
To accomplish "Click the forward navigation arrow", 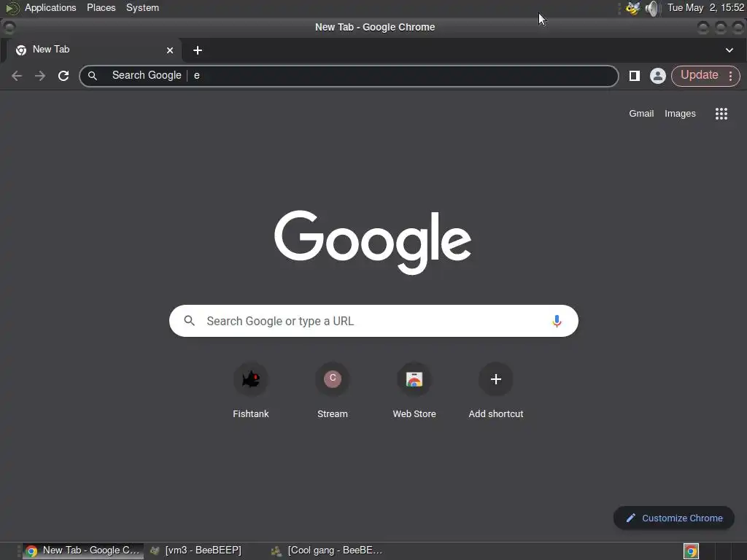I will tap(40, 76).
